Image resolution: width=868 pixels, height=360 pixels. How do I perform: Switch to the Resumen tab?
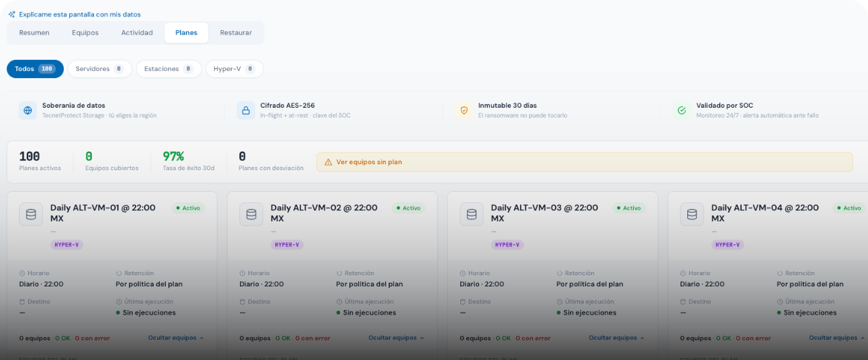pyautogui.click(x=34, y=33)
